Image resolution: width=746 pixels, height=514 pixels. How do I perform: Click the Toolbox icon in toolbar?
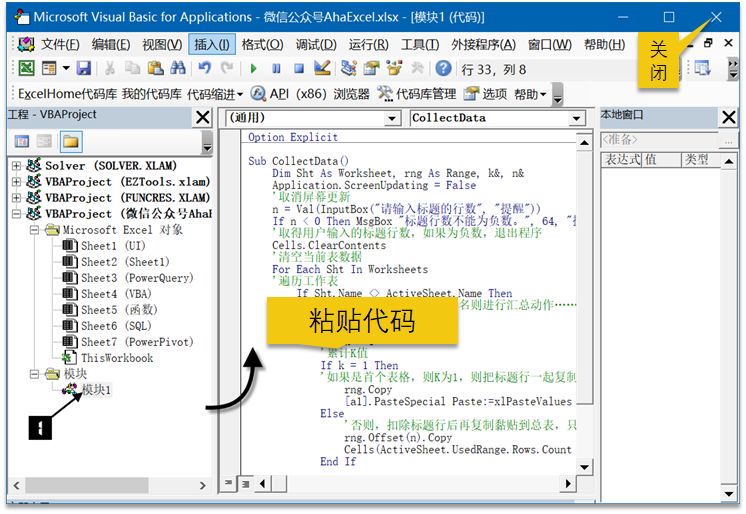tap(417, 69)
